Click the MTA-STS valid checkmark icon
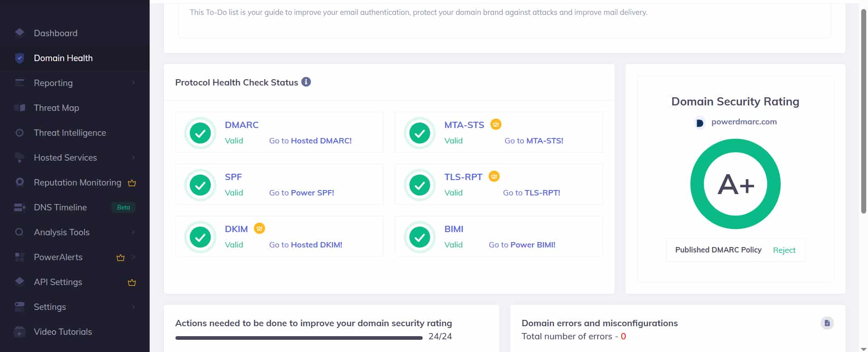The height and width of the screenshot is (352, 868). pos(420,133)
